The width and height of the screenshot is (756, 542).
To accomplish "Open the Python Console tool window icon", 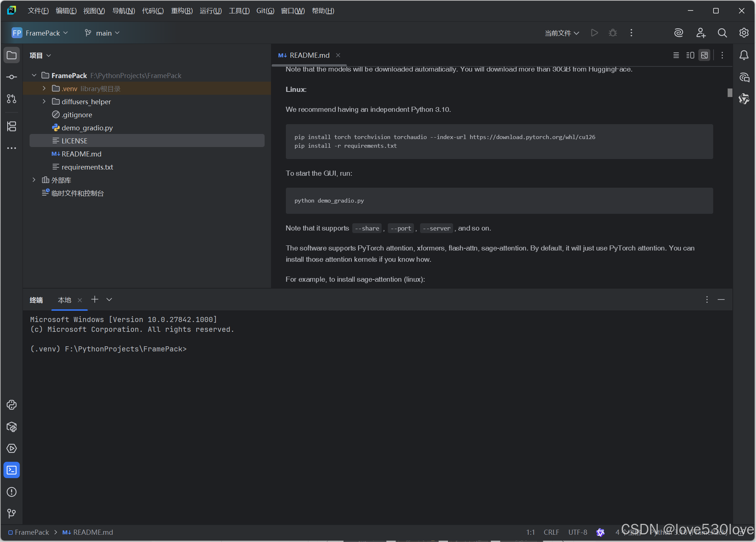I will (12, 405).
